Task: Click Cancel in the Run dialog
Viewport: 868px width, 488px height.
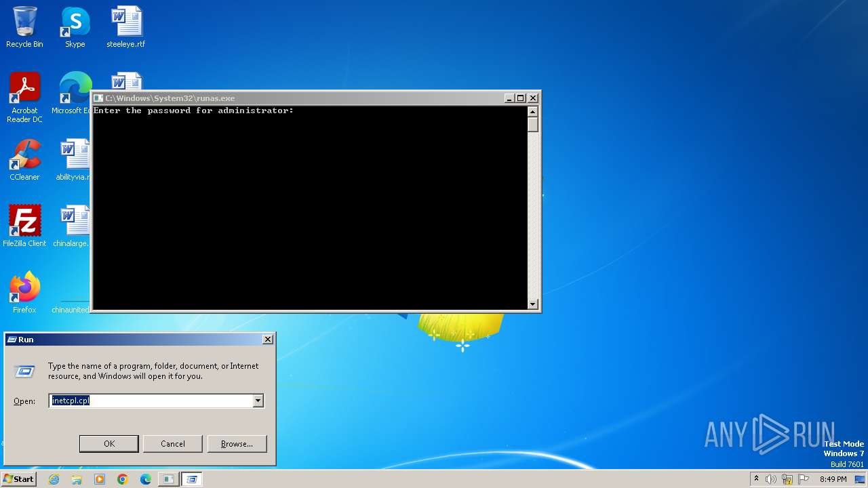Action: 173,444
